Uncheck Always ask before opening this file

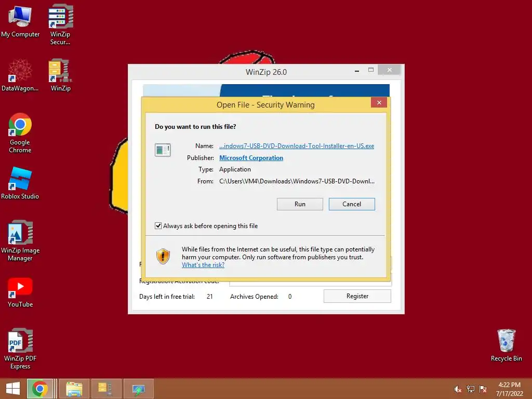tap(158, 226)
